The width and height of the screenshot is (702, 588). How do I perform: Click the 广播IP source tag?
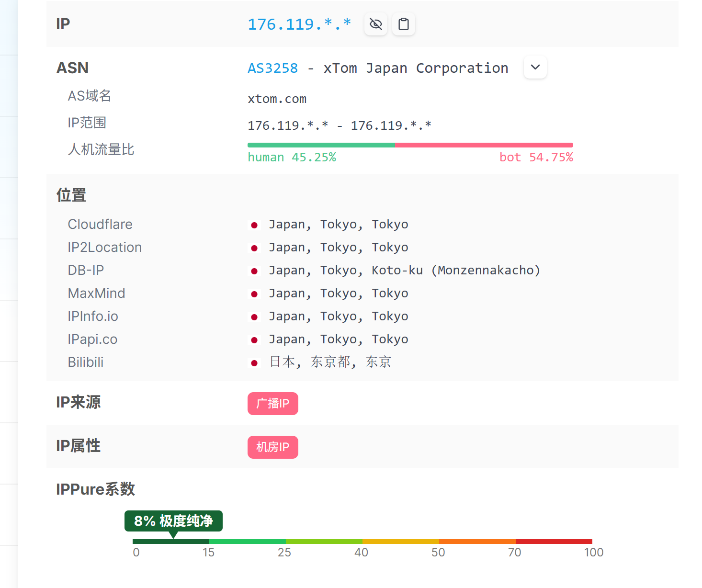pyautogui.click(x=272, y=404)
